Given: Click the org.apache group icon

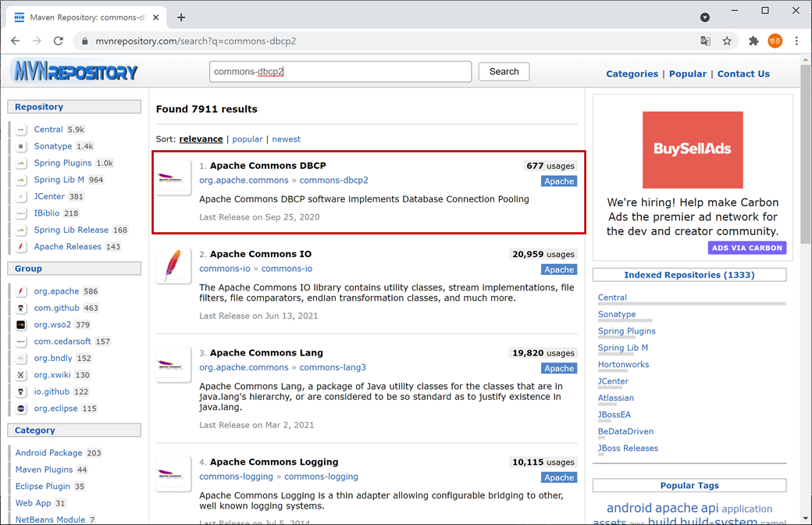Looking at the screenshot, I should tap(21, 291).
